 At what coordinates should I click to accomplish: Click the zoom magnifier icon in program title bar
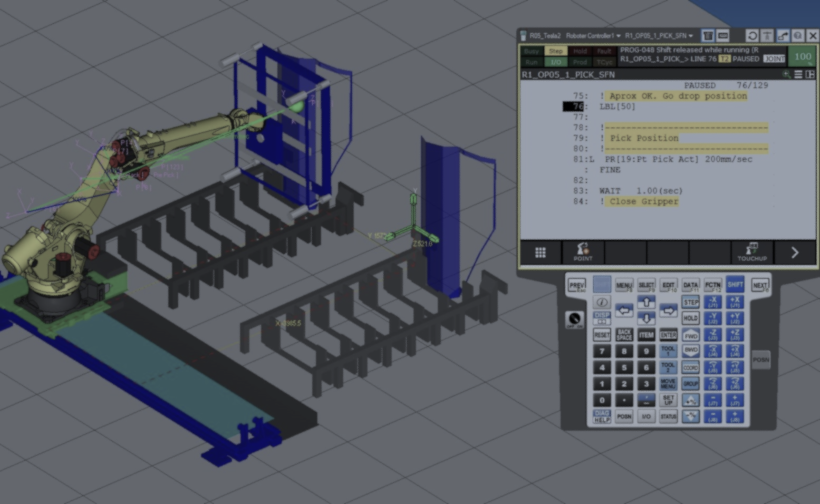click(x=786, y=75)
